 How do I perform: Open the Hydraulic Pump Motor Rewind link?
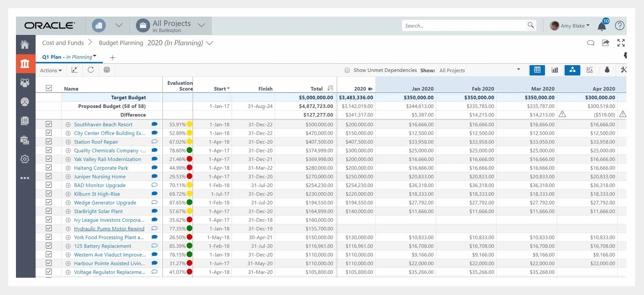pos(109,229)
